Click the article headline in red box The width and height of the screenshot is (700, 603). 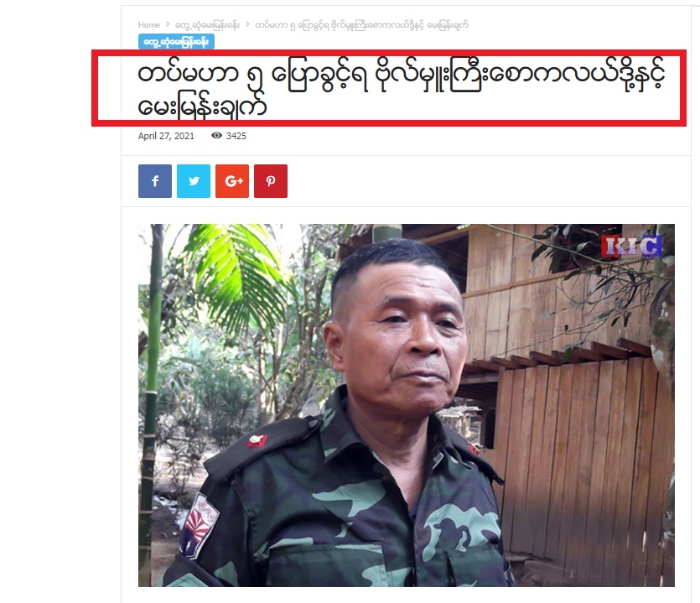402,90
